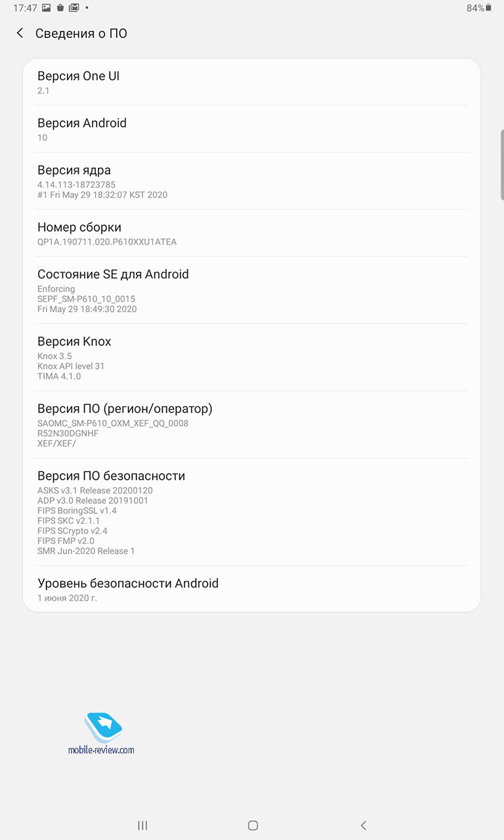Tap the Версия Android item
504x840 pixels.
pyautogui.click(x=252, y=129)
